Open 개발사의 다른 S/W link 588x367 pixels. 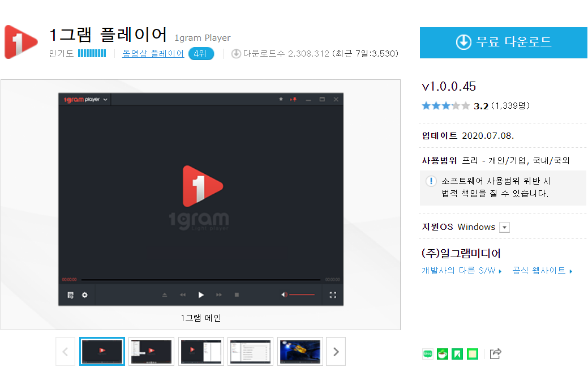[461, 271]
